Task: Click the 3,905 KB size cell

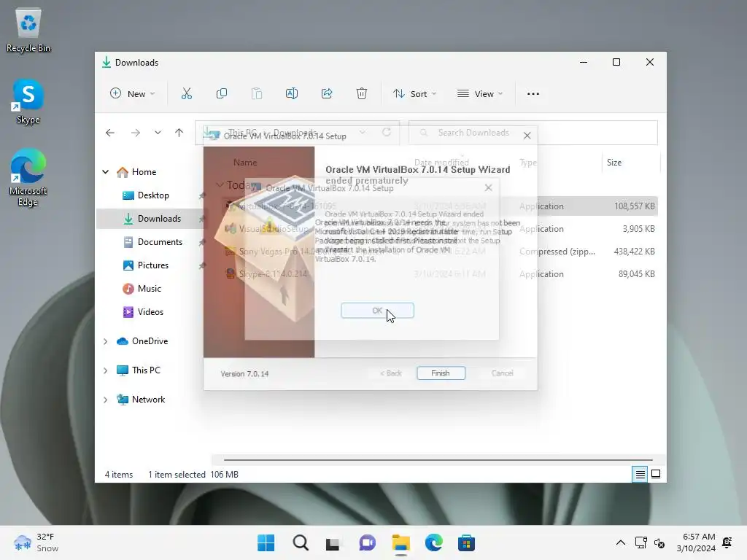Action: [x=638, y=229]
